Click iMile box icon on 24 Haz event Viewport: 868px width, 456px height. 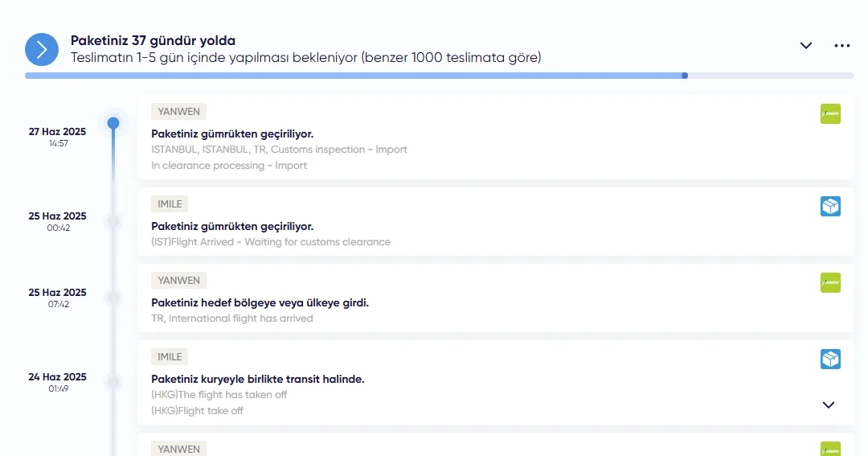tap(830, 359)
